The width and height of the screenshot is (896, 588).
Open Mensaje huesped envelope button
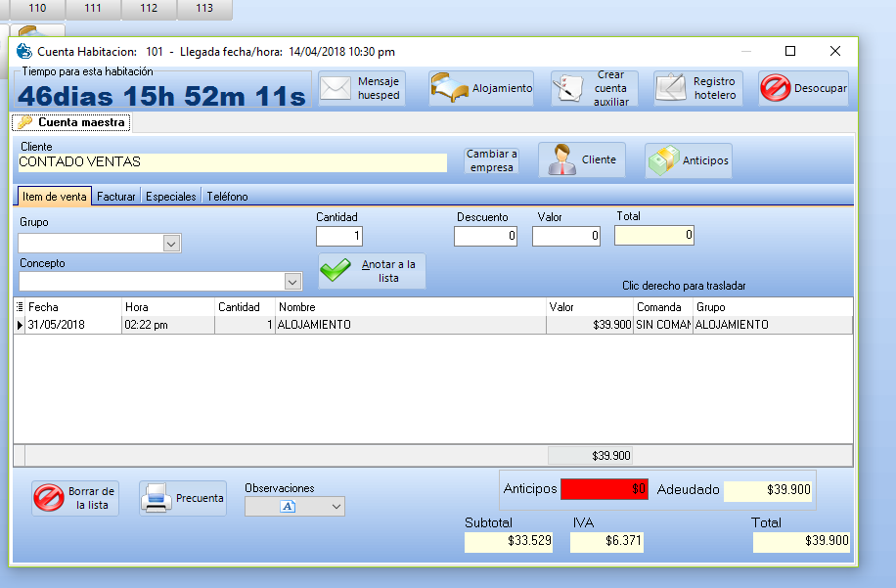click(362, 88)
